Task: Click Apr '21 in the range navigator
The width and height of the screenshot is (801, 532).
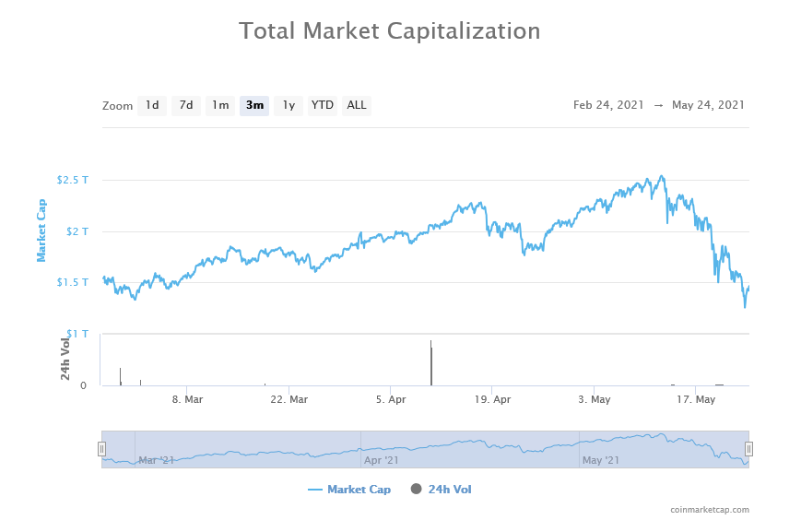Action: [x=381, y=459]
